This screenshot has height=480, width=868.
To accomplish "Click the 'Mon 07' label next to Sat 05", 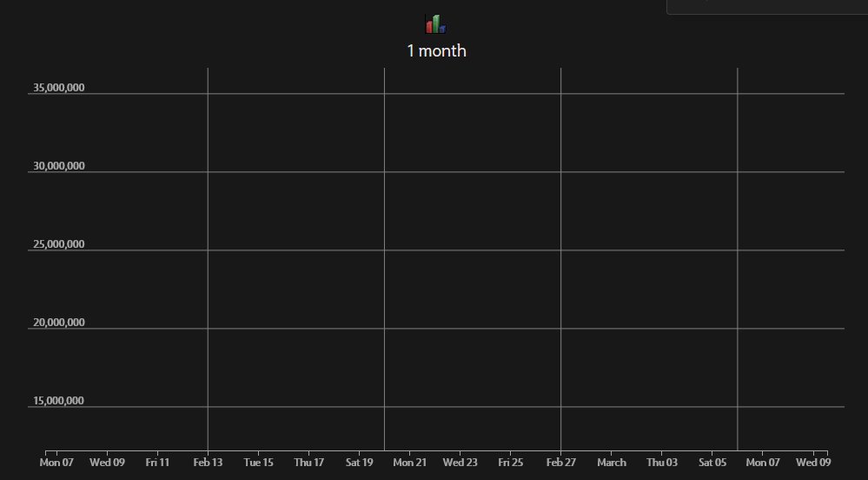I will (x=762, y=463).
